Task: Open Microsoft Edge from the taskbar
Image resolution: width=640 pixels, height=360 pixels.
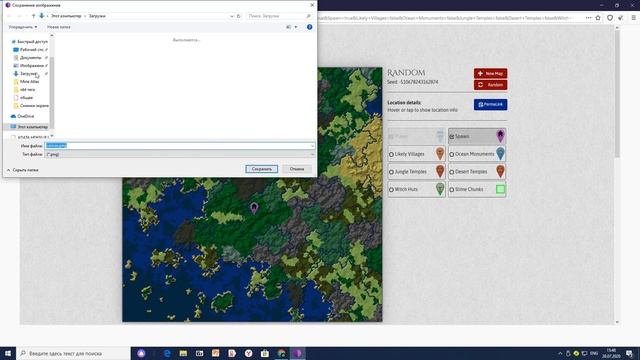Action: (167, 353)
